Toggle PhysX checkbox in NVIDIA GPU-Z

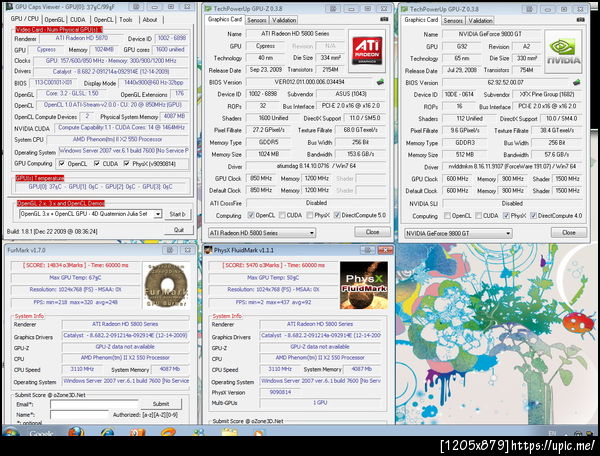[x=506, y=216]
